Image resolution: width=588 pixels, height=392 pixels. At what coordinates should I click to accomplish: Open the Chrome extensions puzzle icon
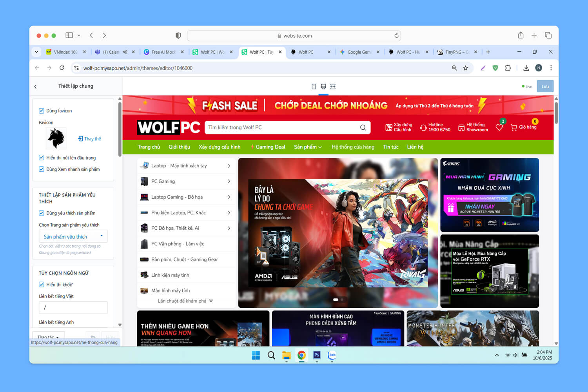[x=508, y=68]
